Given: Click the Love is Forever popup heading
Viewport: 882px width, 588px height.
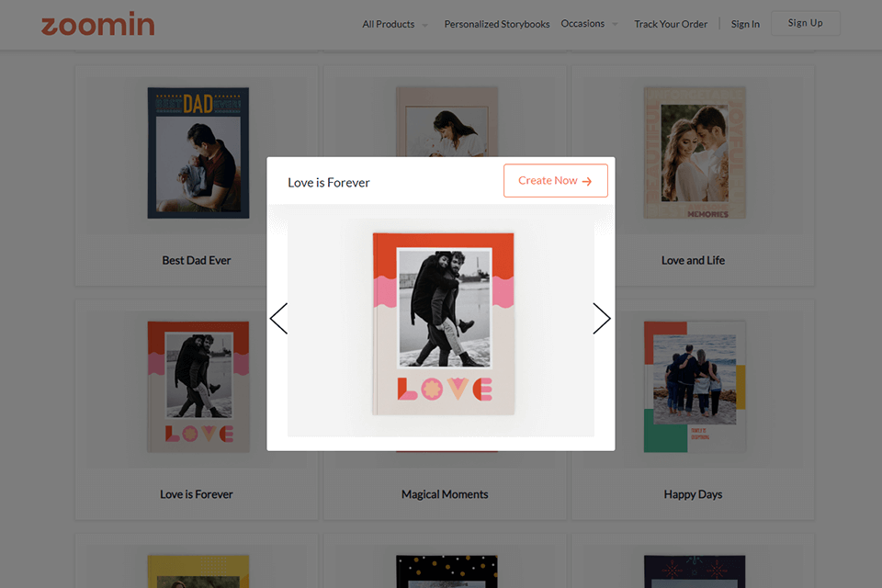Looking at the screenshot, I should (329, 183).
